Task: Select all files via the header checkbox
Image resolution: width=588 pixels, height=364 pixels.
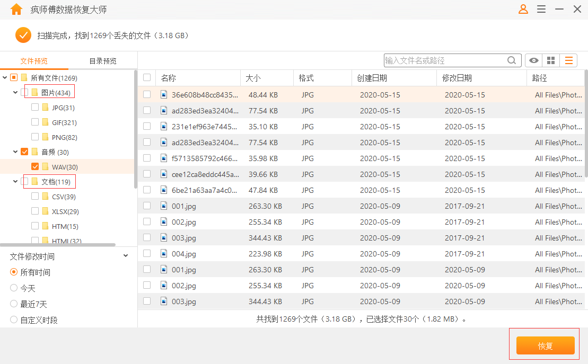Action: coord(147,77)
